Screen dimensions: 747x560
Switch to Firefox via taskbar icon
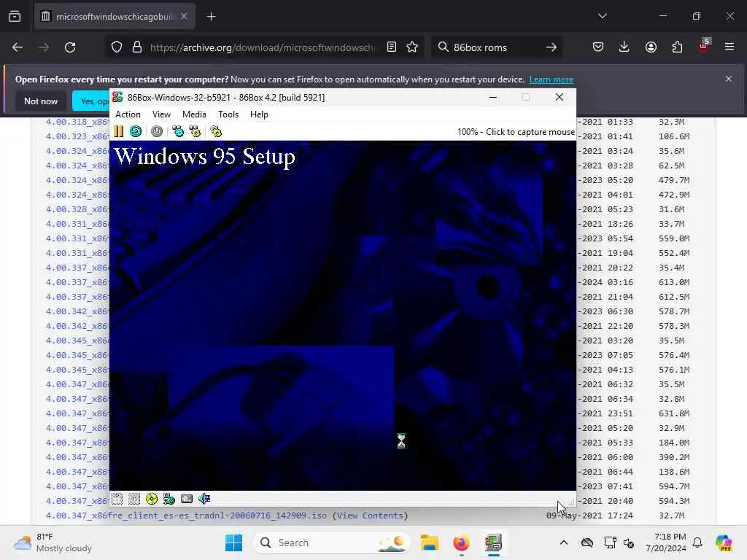pyautogui.click(x=461, y=542)
